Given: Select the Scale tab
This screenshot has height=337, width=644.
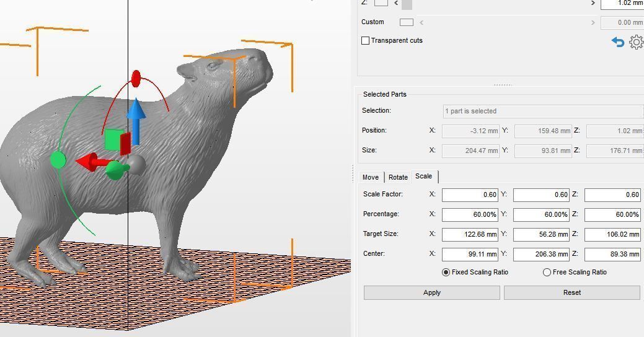Looking at the screenshot, I should (424, 176).
